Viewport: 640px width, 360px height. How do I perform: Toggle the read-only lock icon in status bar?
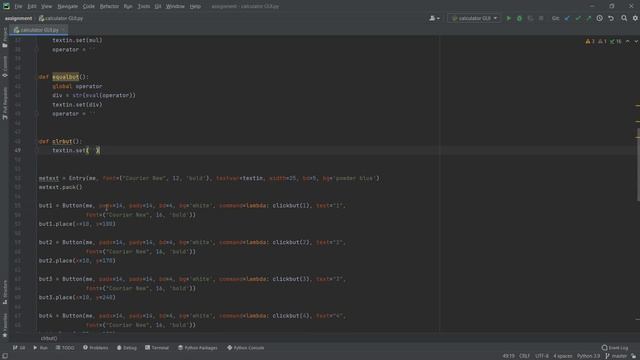(633, 356)
